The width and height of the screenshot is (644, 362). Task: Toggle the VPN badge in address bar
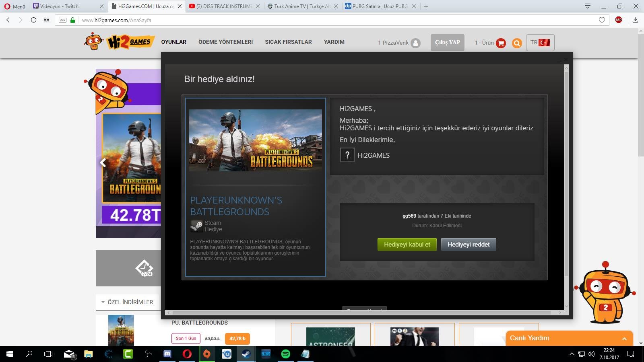tap(62, 20)
